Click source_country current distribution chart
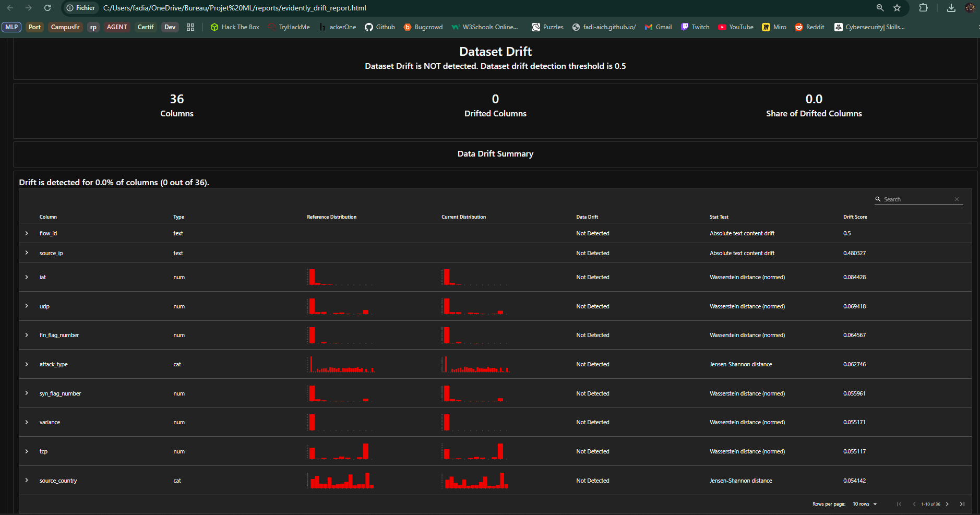980x515 pixels. pyautogui.click(x=475, y=481)
